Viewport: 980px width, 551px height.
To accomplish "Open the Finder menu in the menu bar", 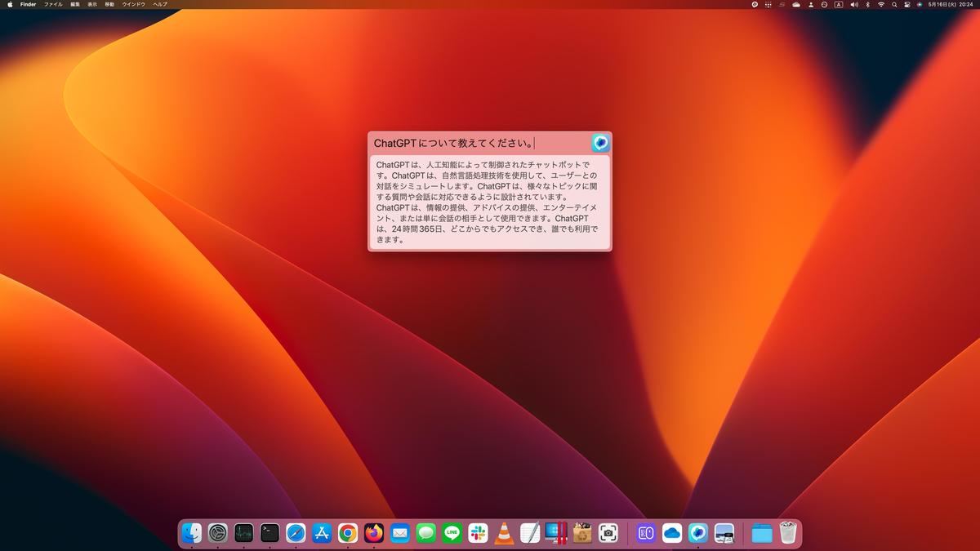I will (28, 4).
